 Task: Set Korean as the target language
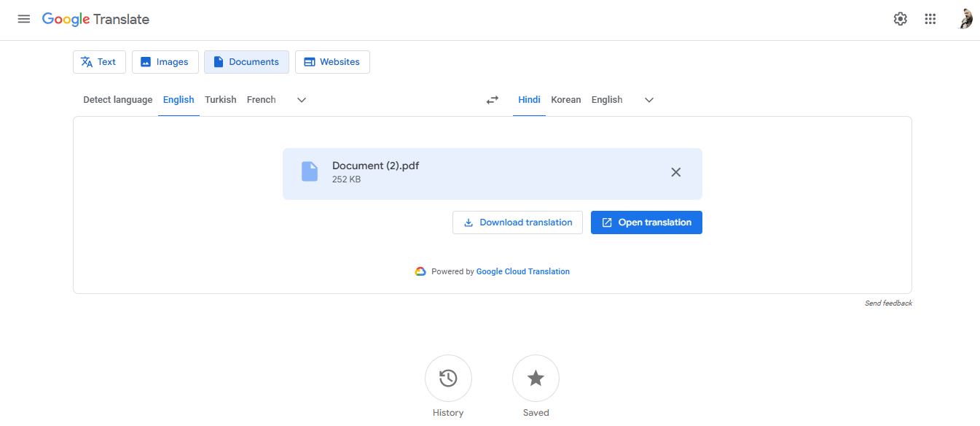pos(565,99)
